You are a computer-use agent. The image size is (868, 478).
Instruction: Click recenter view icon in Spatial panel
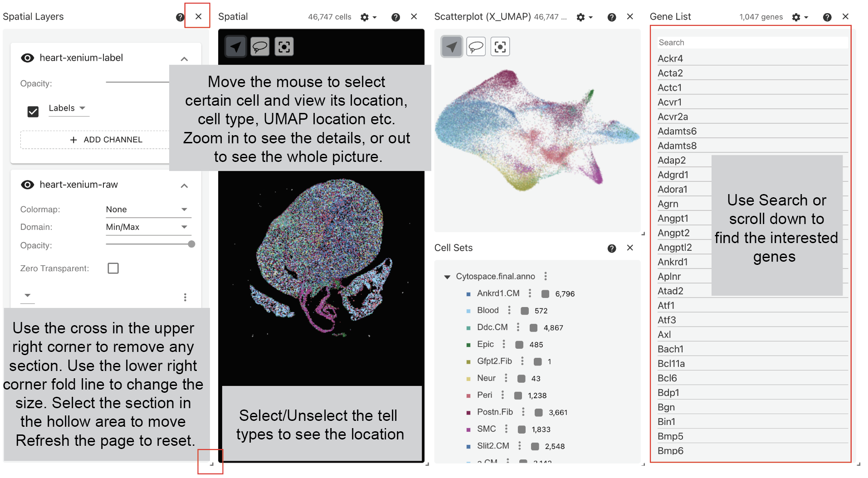tap(284, 47)
